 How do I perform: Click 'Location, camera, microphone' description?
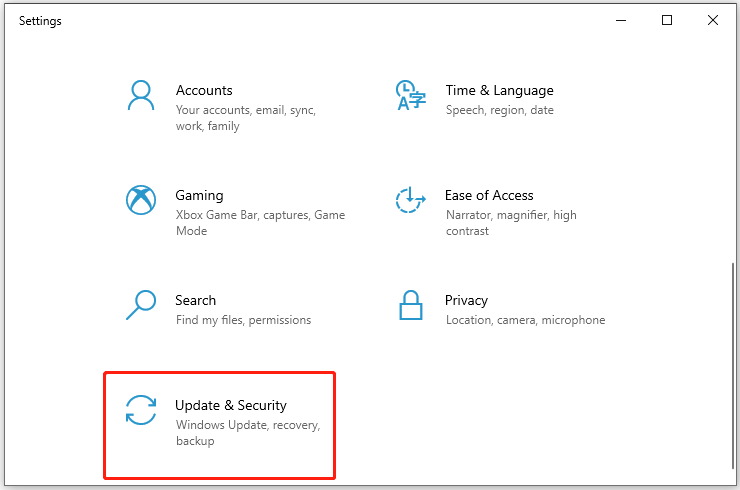coord(525,320)
